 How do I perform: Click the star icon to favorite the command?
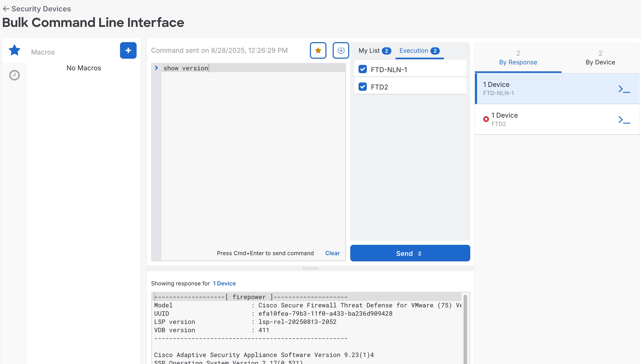[318, 50]
